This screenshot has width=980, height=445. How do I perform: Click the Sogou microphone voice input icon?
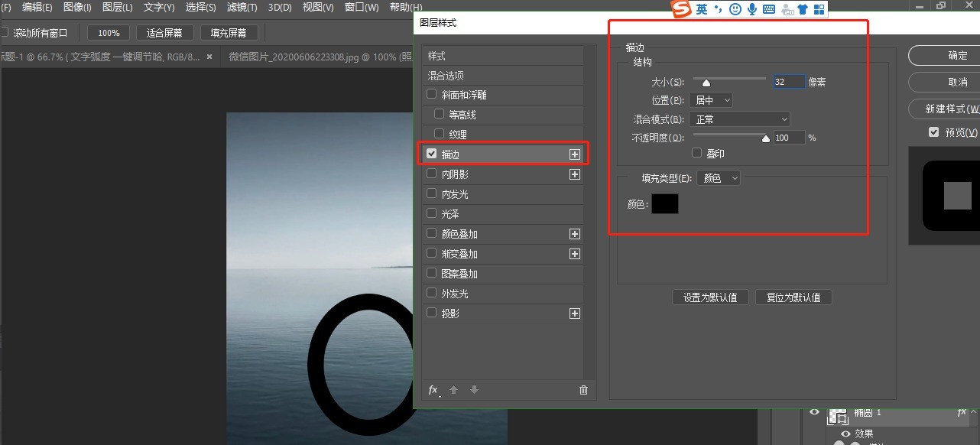pyautogui.click(x=752, y=9)
